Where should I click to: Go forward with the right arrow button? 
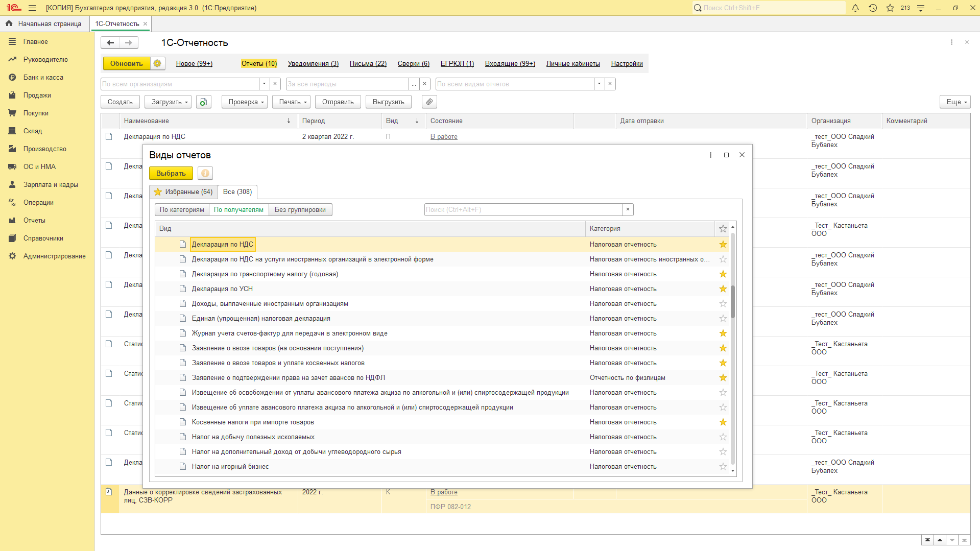click(129, 42)
